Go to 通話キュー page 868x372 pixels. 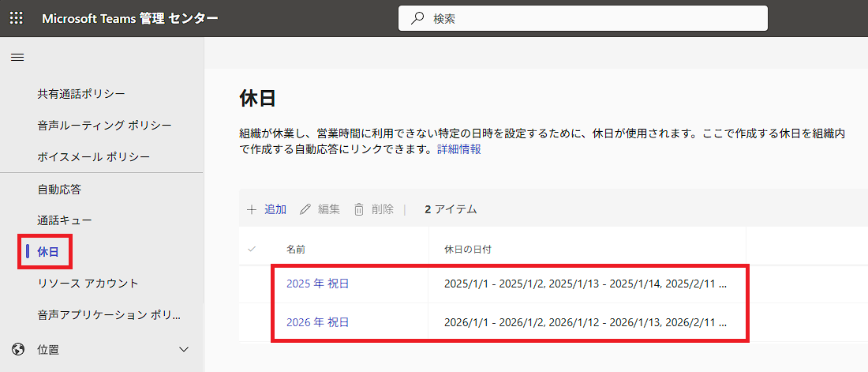click(x=65, y=220)
